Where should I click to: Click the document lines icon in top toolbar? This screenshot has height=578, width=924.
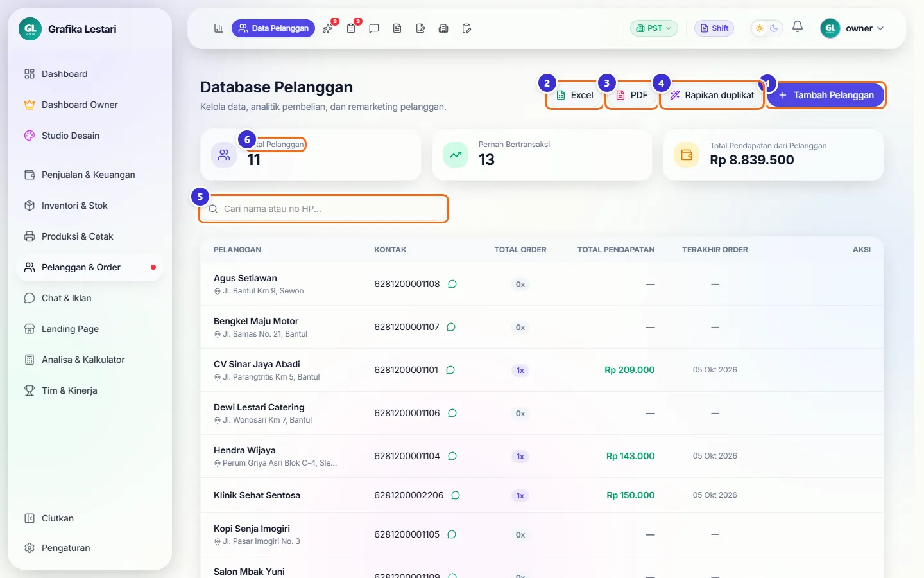click(397, 28)
